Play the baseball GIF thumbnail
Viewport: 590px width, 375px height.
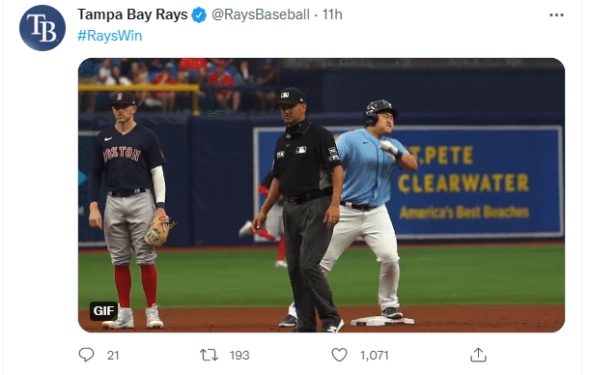[321, 195]
